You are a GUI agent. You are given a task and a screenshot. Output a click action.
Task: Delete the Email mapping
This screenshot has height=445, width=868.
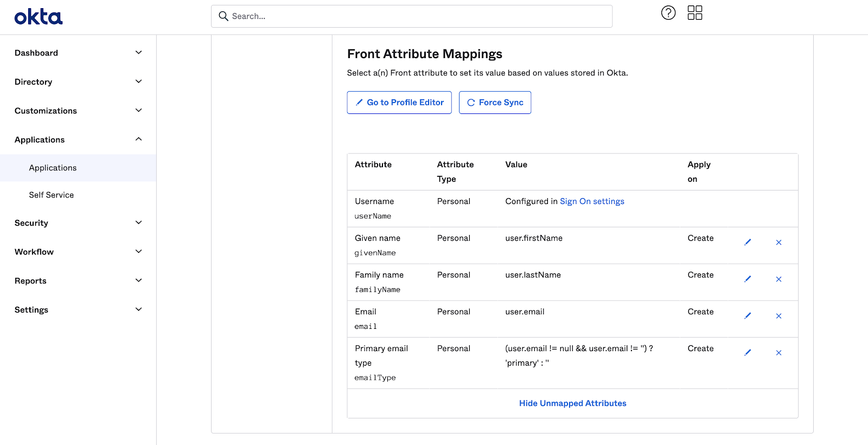[778, 316]
